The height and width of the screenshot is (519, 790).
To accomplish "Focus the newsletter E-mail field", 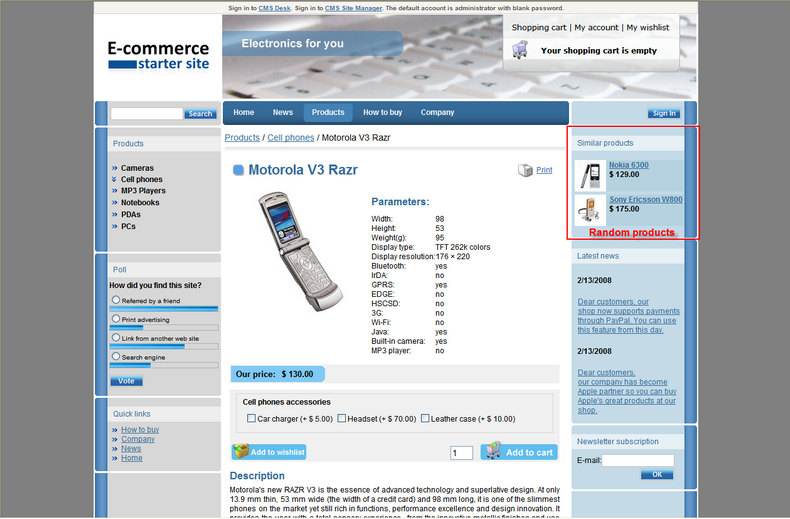I will [x=638, y=461].
